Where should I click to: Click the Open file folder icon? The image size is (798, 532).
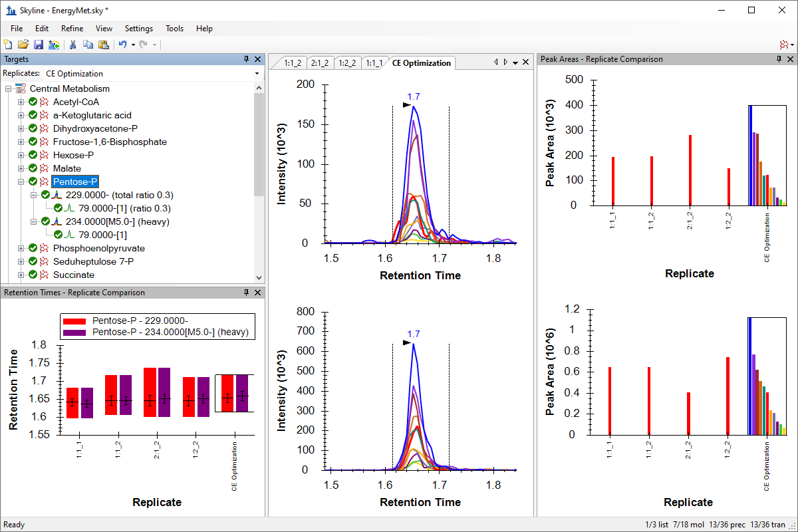click(x=23, y=45)
